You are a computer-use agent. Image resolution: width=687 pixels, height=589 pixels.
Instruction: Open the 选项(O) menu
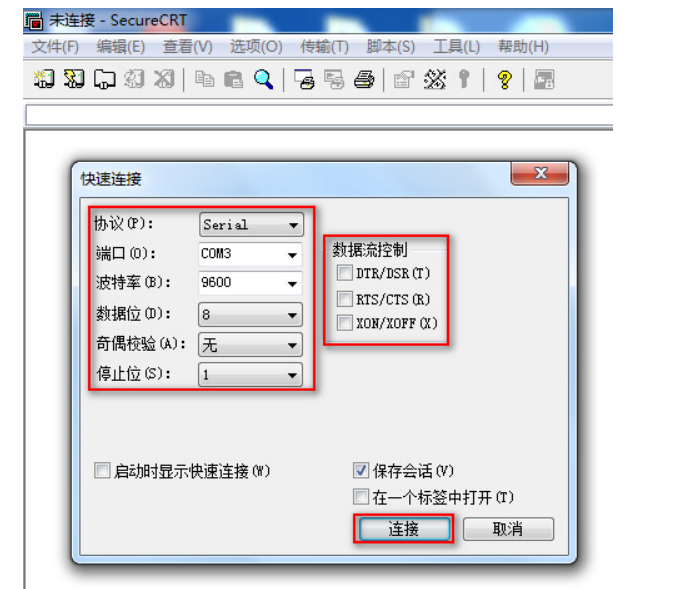coord(256,46)
